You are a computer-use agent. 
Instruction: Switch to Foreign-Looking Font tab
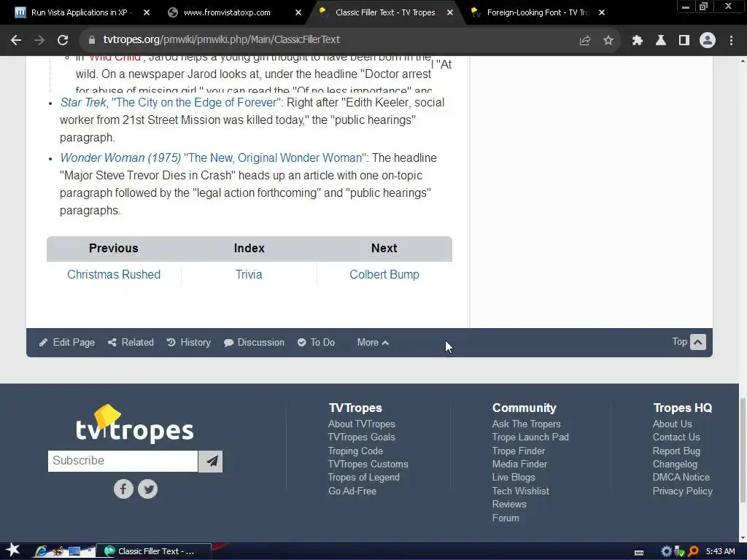tap(538, 12)
